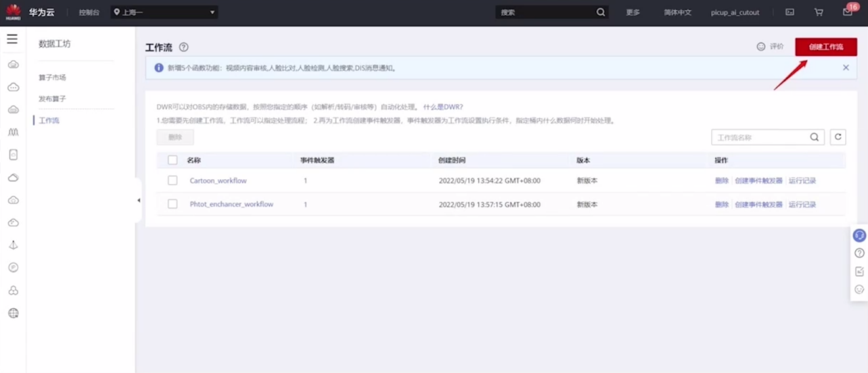
Task: Click the 创建时间 column header
Action: 452,160
